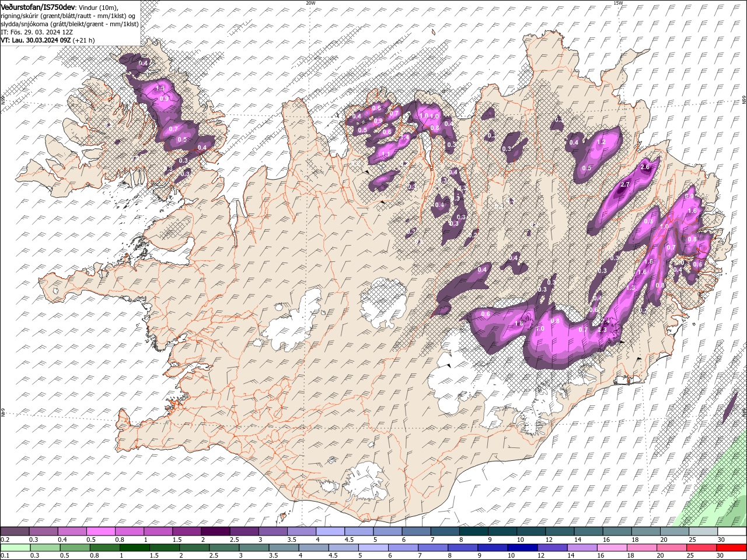Click the 15W longitude label
The image size is (747, 560).
618,3
